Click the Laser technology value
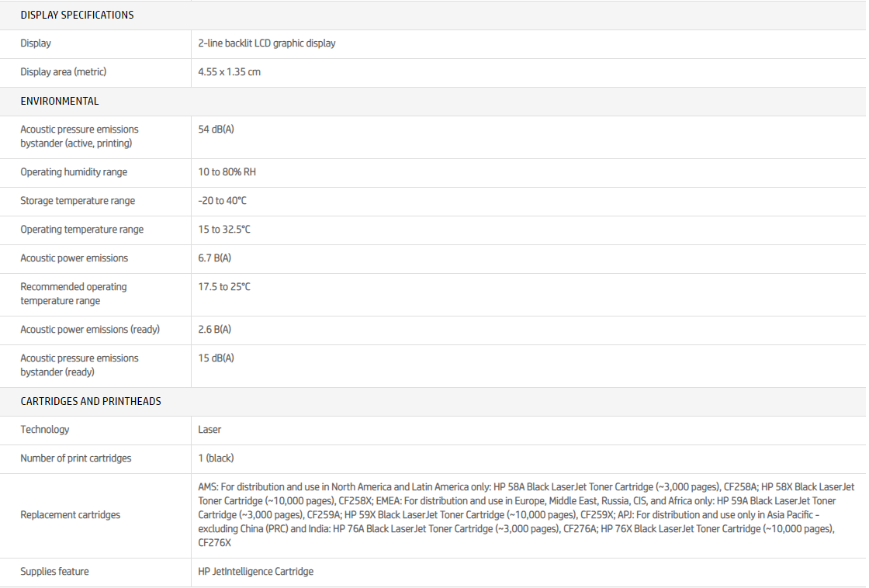This screenshot has height=588, width=869. (x=209, y=430)
